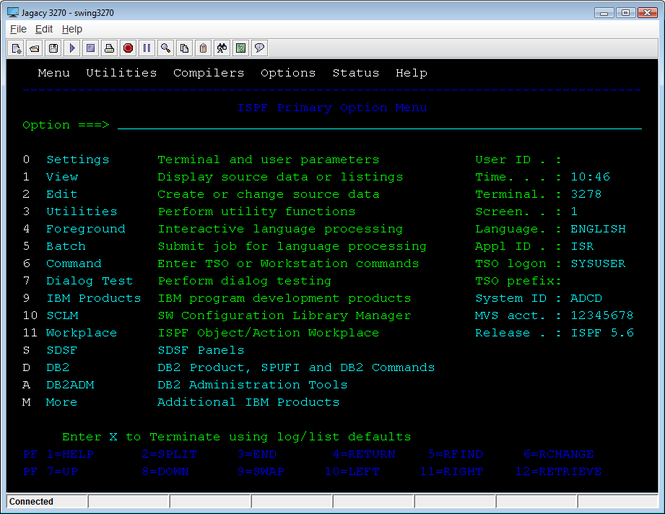Select option 0 Settings

pyautogui.click(x=78, y=160)
